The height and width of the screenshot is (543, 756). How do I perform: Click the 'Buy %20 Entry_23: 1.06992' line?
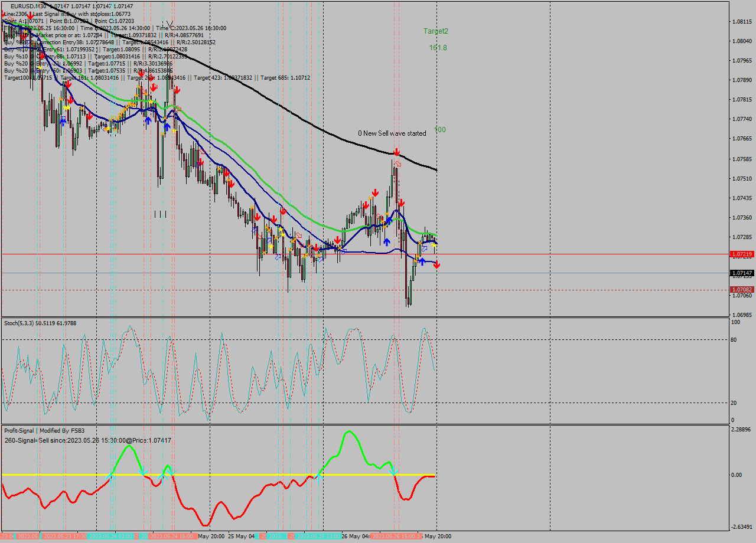(88, 63)
